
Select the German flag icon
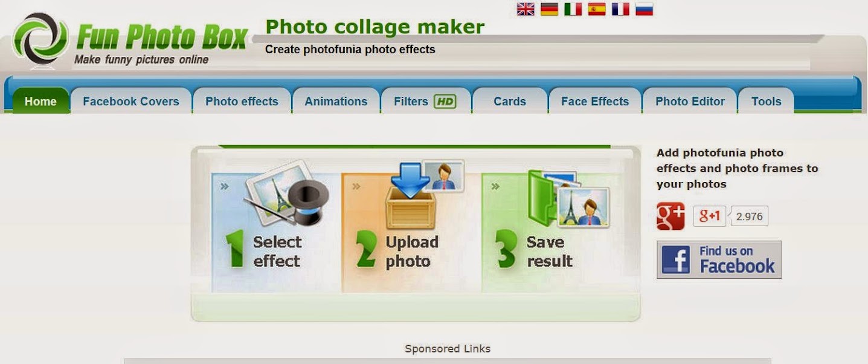click(549, 9)
